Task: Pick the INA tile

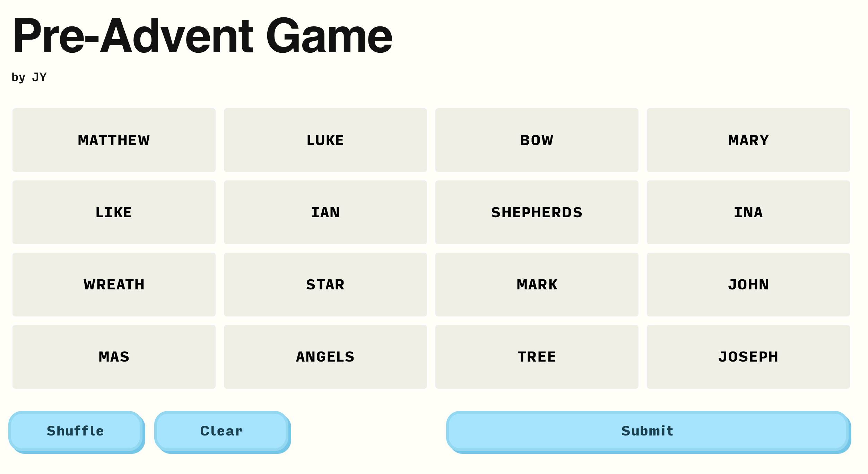Action: tap(748, 212)
